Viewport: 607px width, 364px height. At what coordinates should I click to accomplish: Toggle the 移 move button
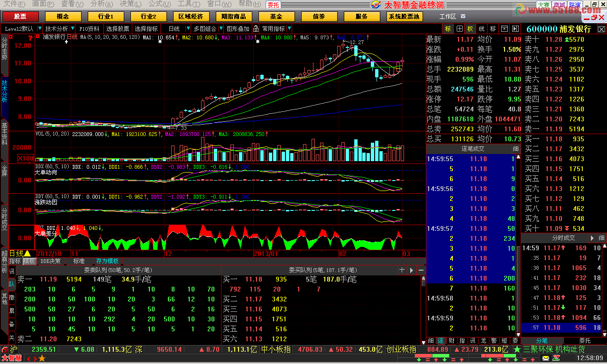coord(493,28)
